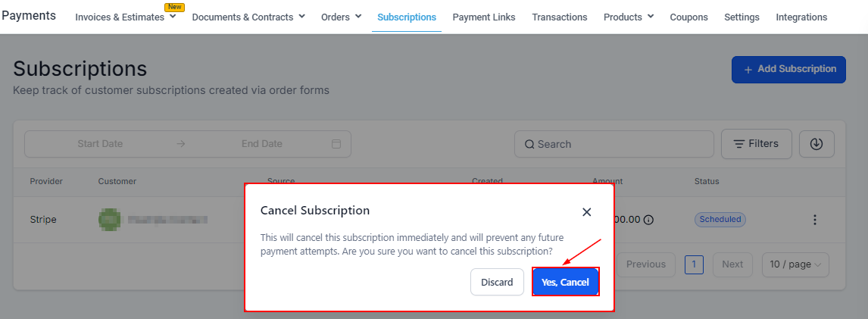Open the three-dot row actions menu
This screenshot has height=319, width=868.
(814, 220)
